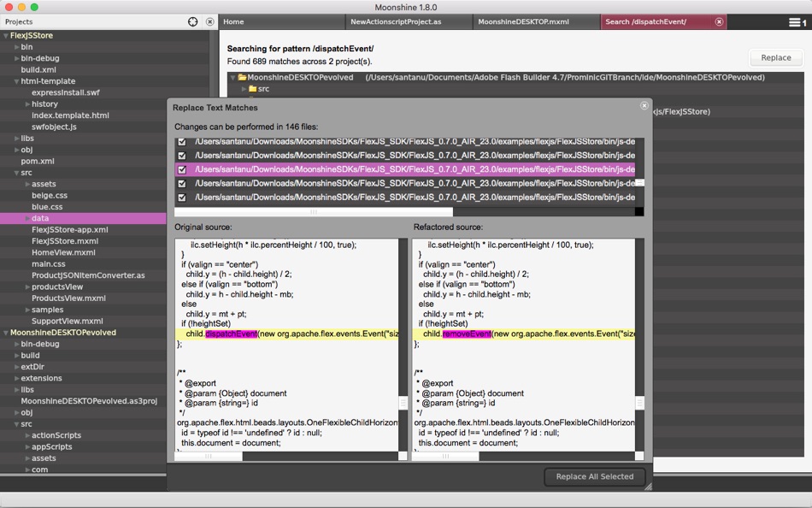Select main.css file
Screen dimensions: 812x508
click(x=48, y=264)
